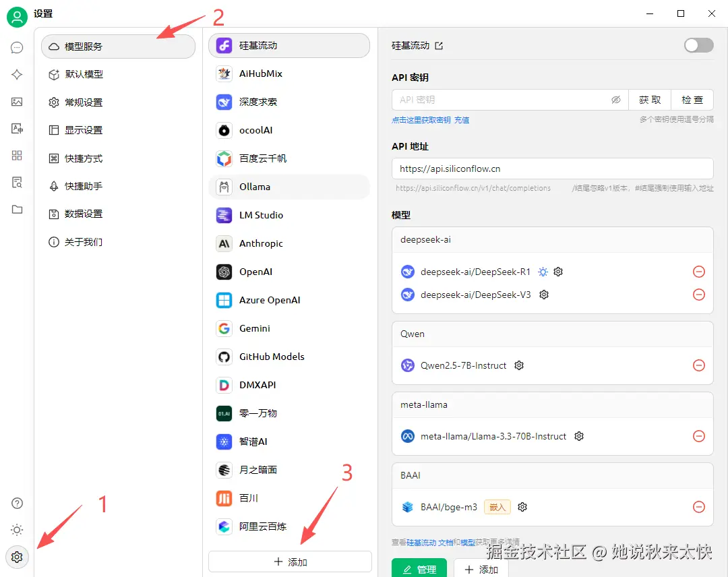Remove the meta-llama/Llama-3.3-70B-Instruct model

click(x=699, y=436)
